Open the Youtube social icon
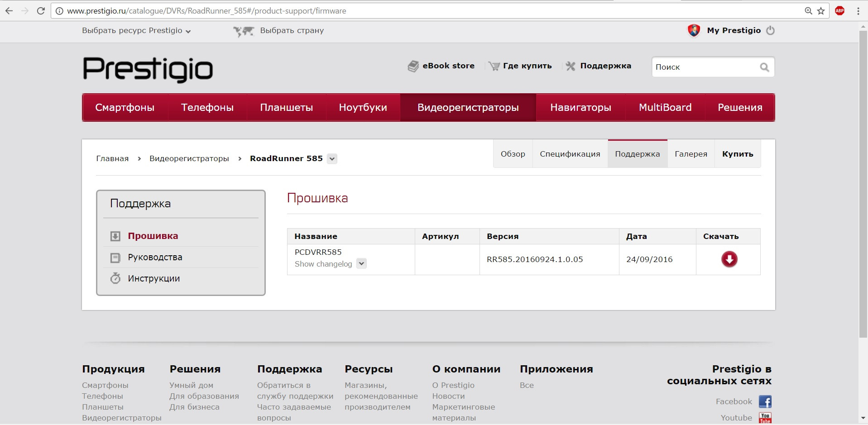Image resolution: width=868 pixels, height=425 pixels. pos(765,418)
